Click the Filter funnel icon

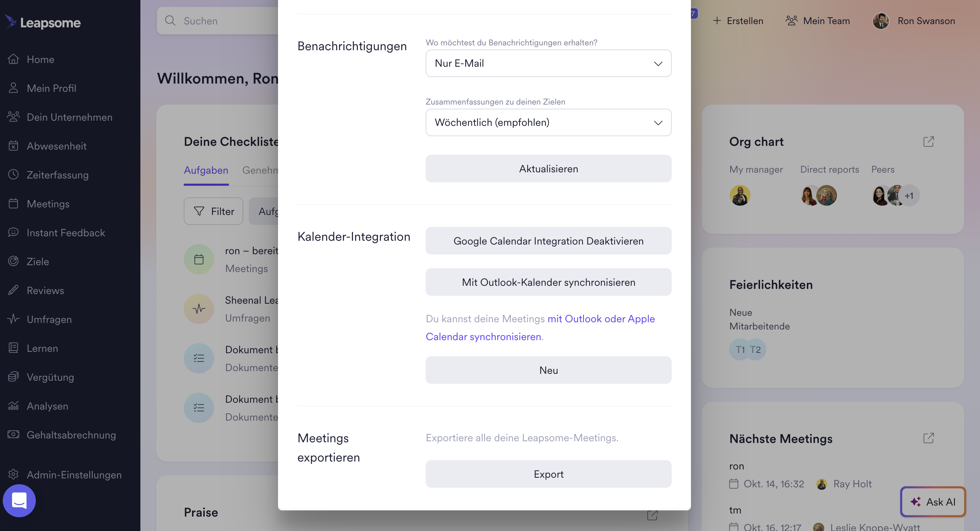(x=199, y=212)
